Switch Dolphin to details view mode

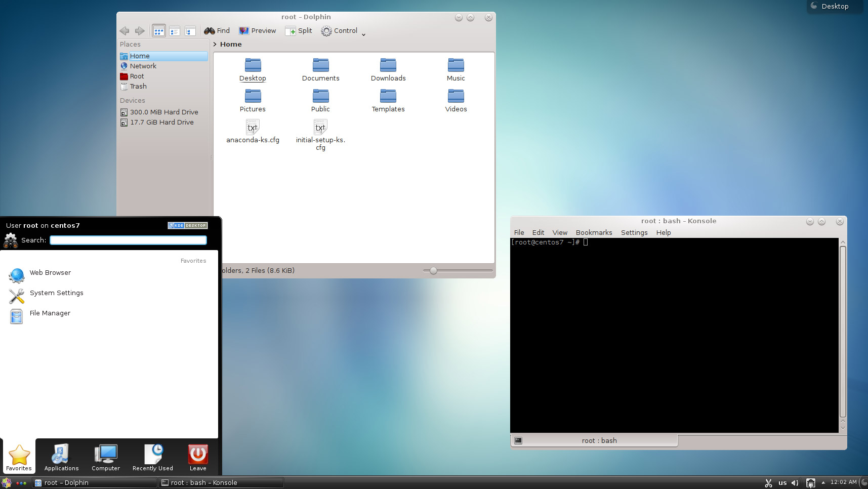pyautogui.click(x=175, y=31)
